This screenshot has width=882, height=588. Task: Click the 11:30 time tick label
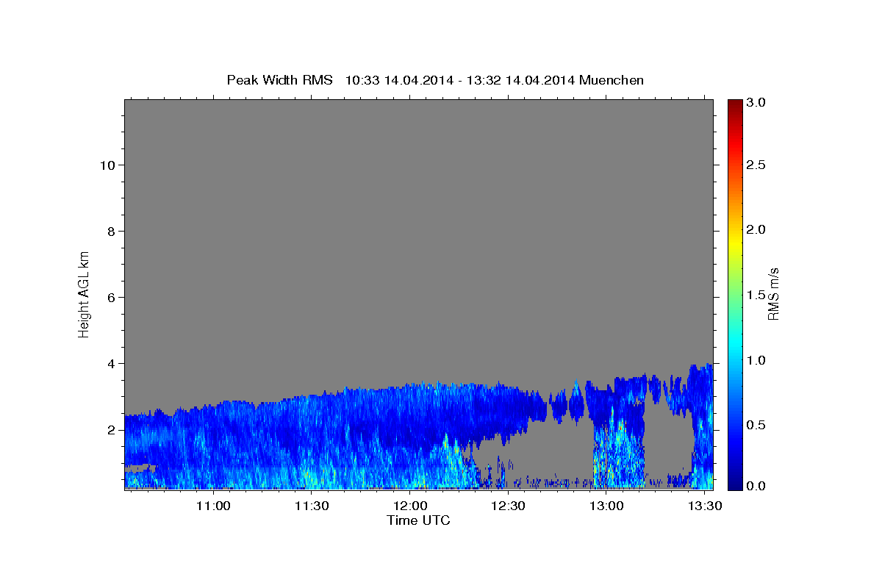(312, 506)
